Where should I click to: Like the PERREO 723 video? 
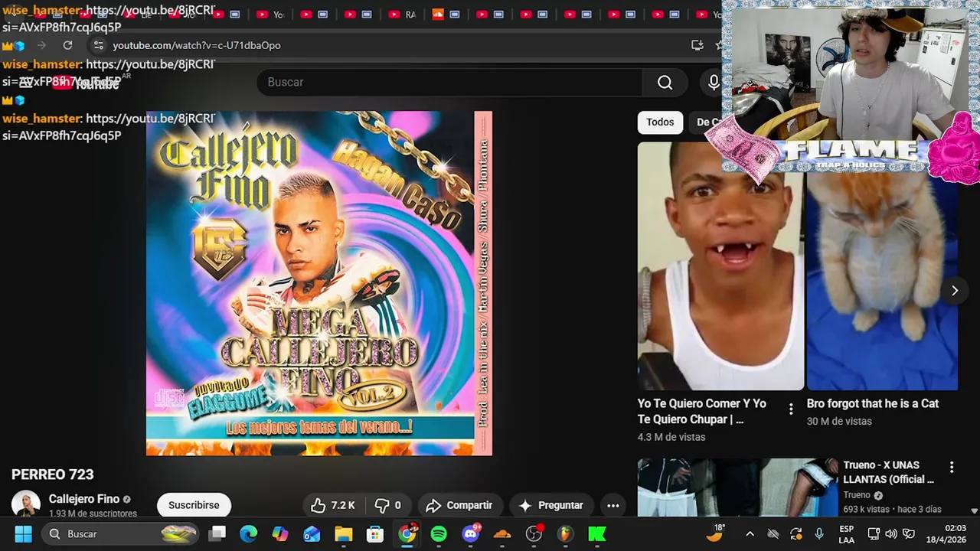(333, 505)
